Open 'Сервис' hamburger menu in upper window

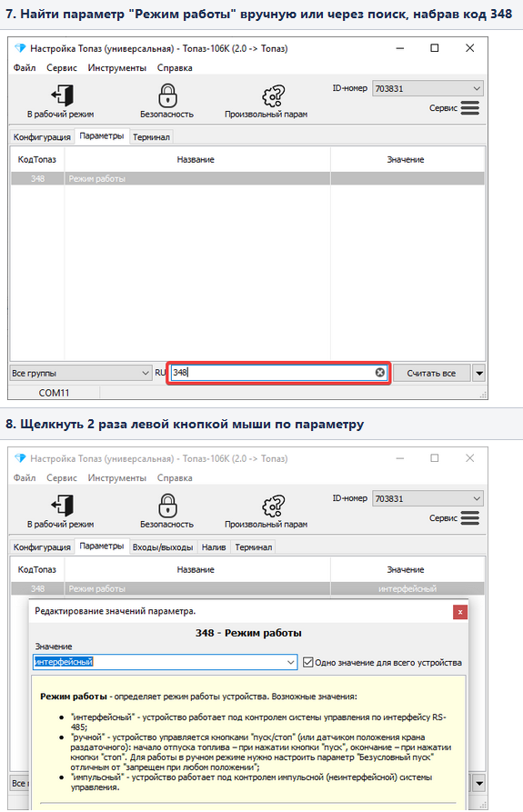click(x=470, y=107)
